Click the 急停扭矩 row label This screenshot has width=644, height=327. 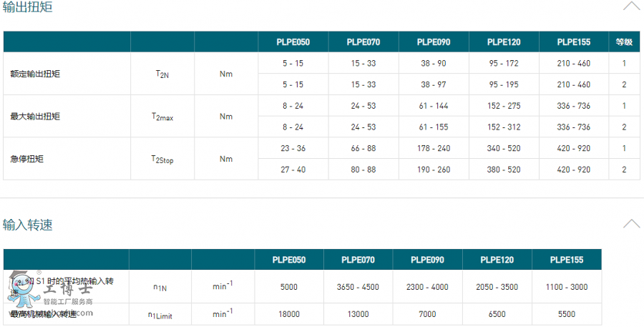coord(26,159)
